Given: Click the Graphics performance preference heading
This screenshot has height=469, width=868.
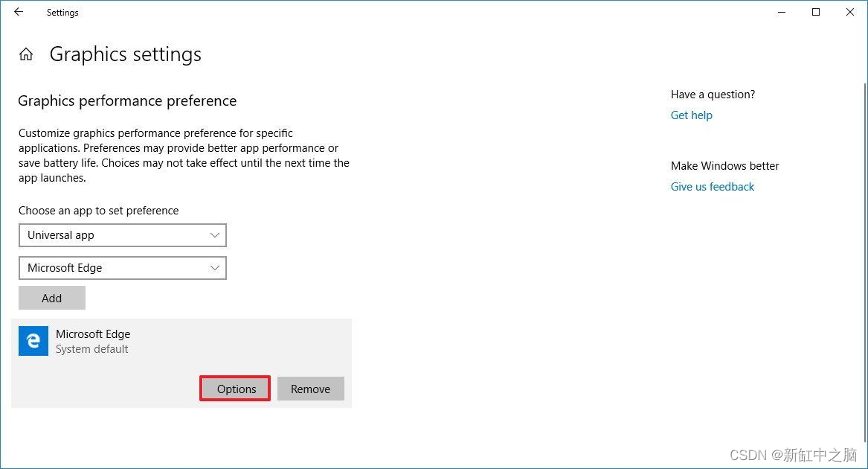Looking at the screenshot, I should coord(127,101).
